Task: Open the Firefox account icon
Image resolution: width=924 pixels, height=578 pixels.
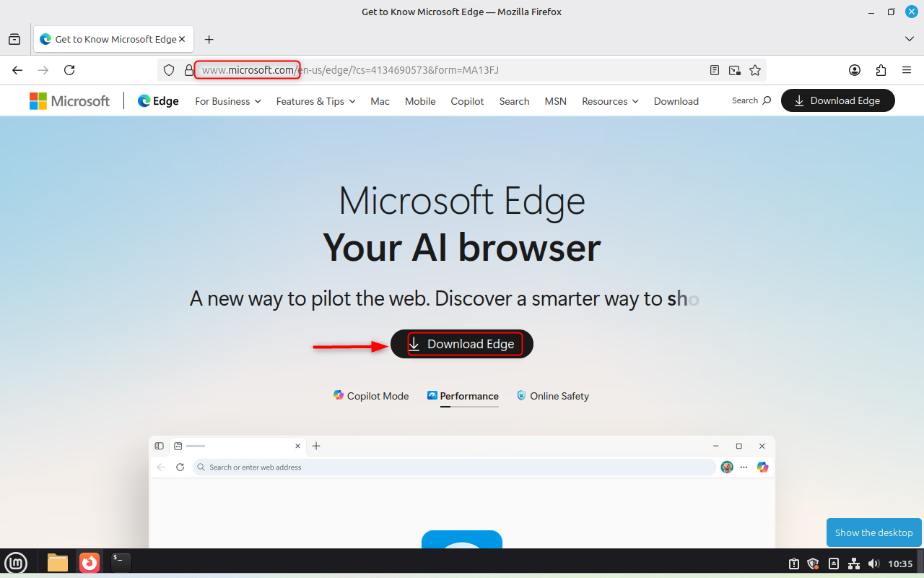Action: (855, 70)
